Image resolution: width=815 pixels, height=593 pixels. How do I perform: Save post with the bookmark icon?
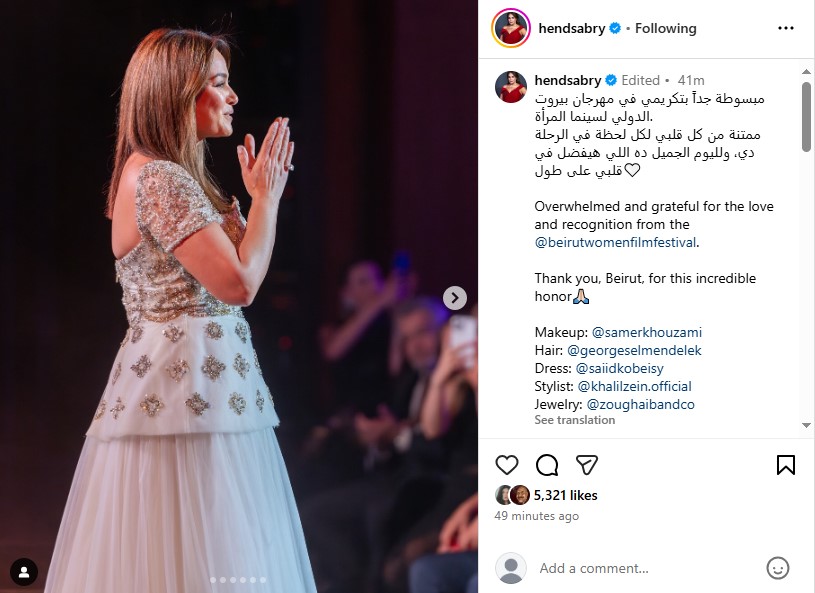(785, 465)
